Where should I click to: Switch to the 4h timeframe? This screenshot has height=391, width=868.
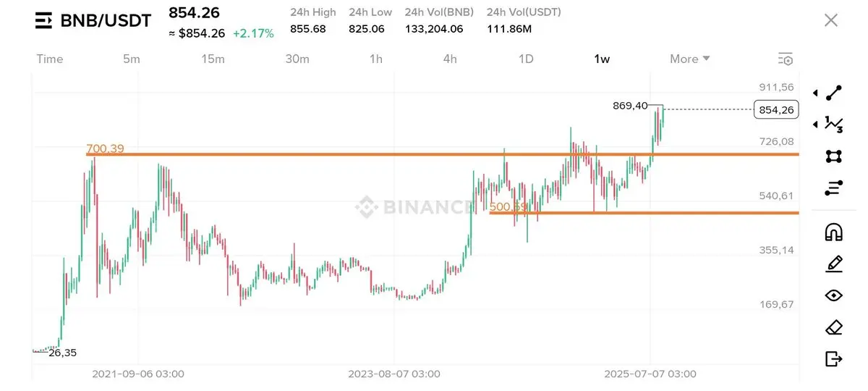[450, 59]
